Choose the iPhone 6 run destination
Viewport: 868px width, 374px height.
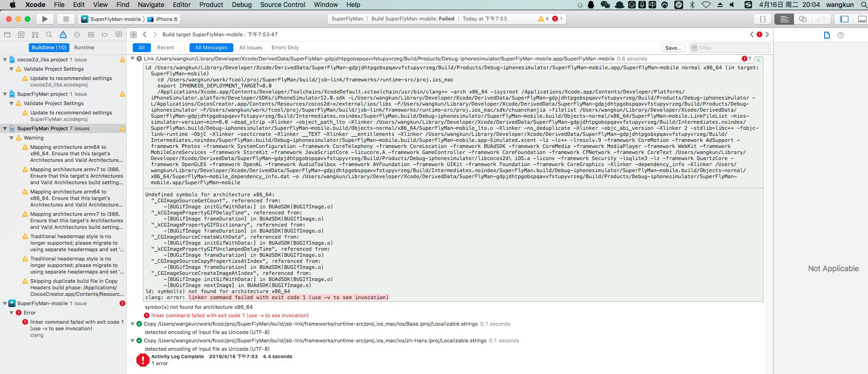[163, 19]
